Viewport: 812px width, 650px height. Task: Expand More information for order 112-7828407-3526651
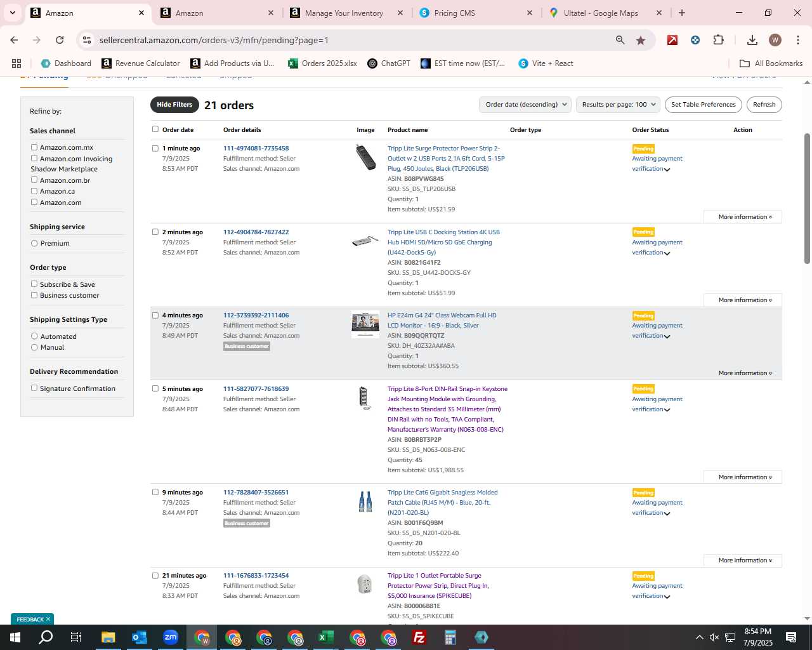coord(743,560)
